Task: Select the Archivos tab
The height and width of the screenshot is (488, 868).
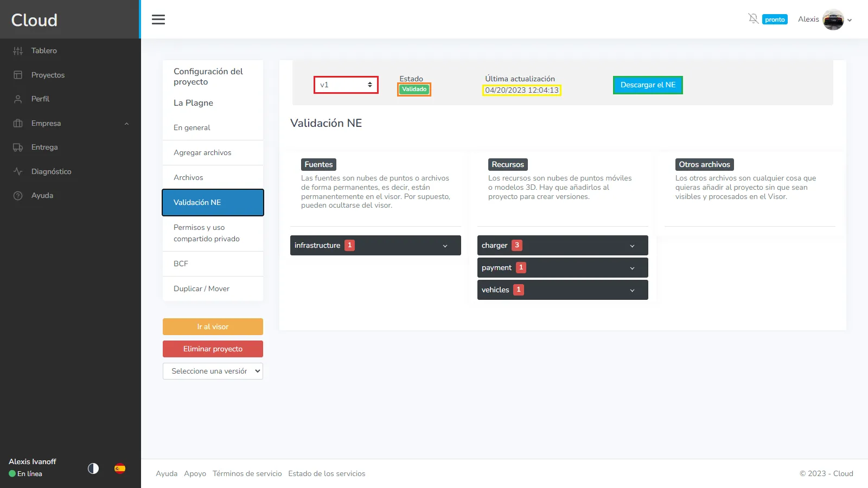Action: pyautogui.click(x=213, y=177)
